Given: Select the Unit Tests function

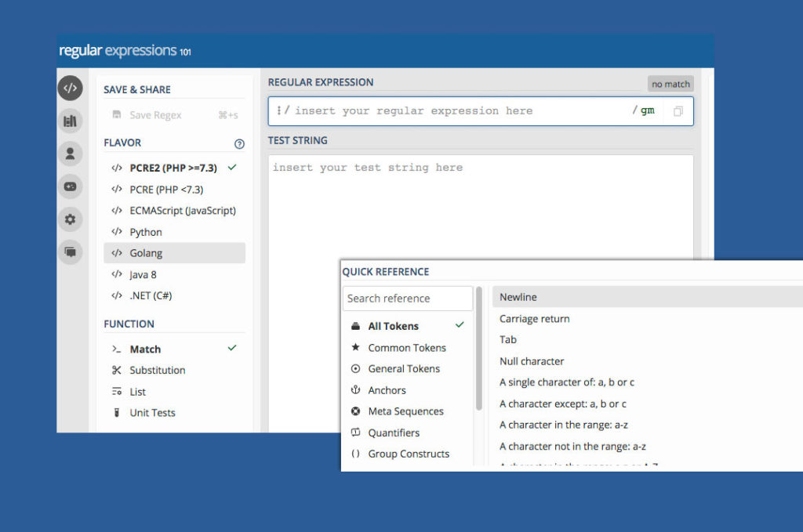Looking at the screenshot, I should click(x=152, y=413).
